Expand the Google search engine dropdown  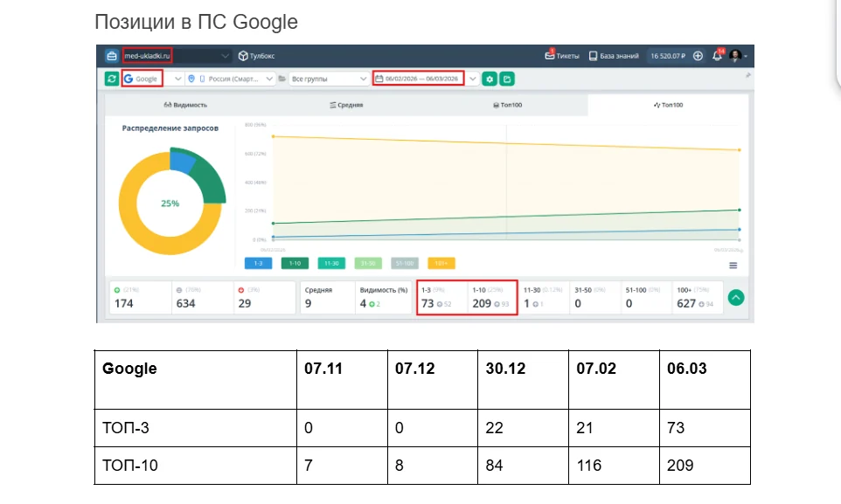[178, 79]
